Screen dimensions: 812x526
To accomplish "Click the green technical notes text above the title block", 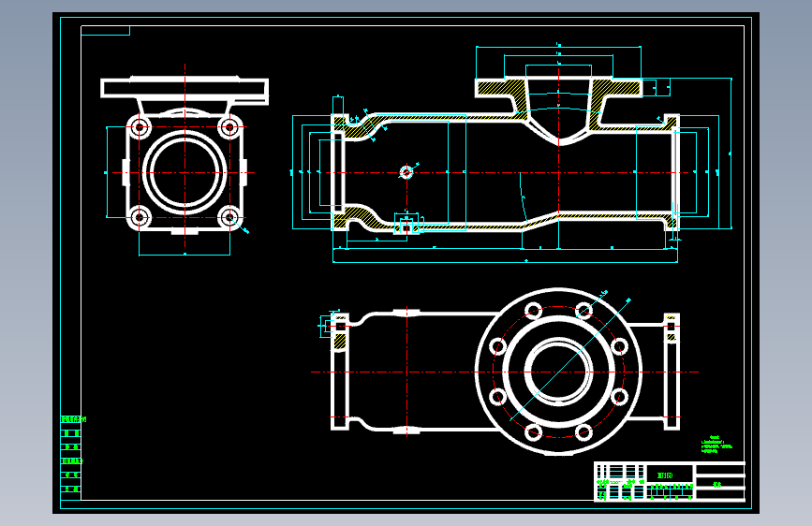I will [716, 445].
